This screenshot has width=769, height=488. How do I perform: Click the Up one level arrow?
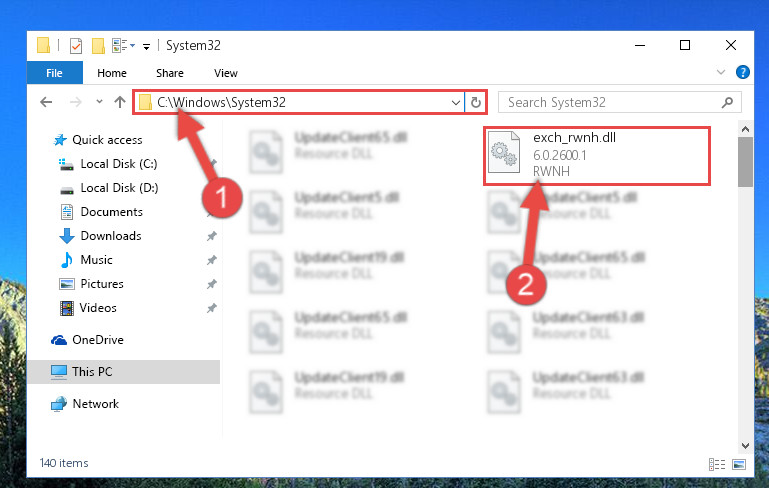(x=120, y=102)
